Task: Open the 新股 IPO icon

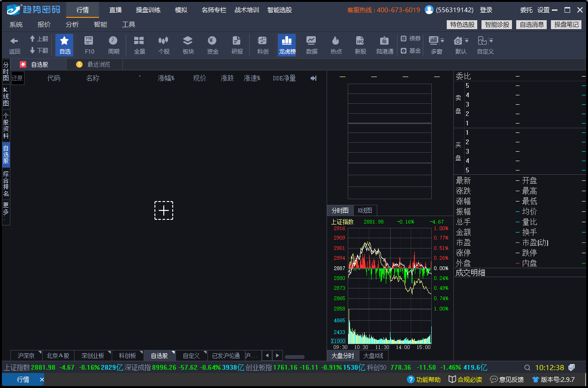Action: click(x=360, y=40)
